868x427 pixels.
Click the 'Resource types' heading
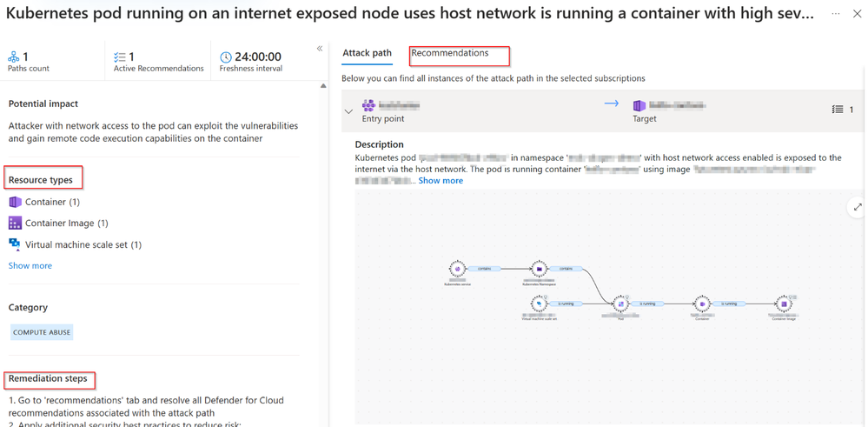point(41,181)
